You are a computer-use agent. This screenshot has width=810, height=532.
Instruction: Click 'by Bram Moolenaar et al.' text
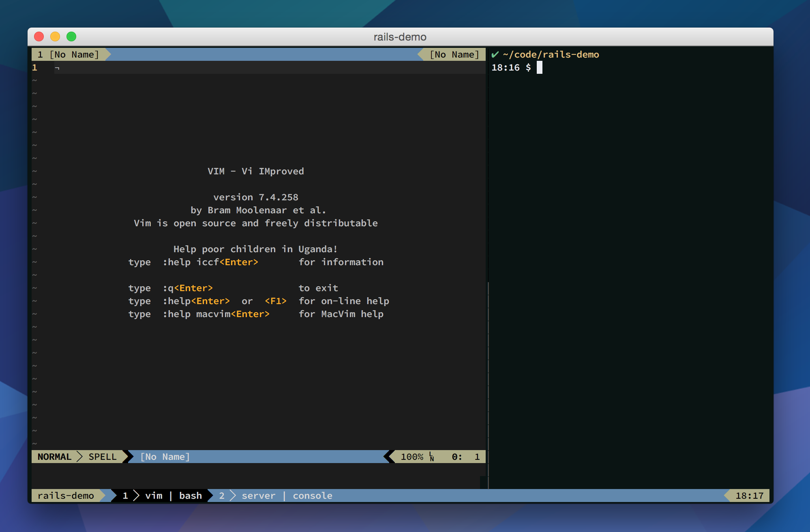(258, 210)
